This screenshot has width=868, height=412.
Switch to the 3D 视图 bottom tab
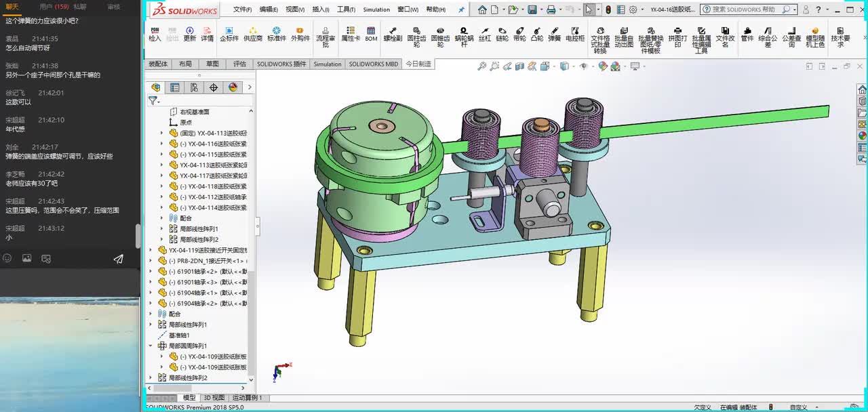tap(214, 398)
